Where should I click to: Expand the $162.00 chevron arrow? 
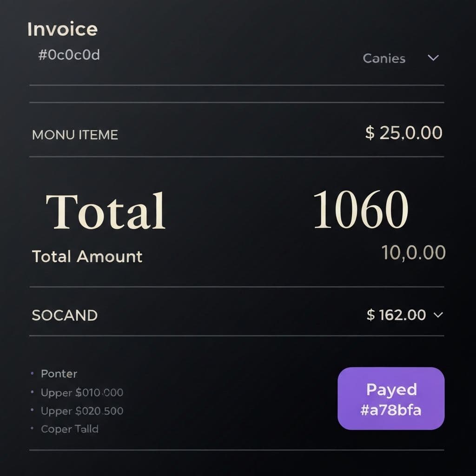point(438,315)
